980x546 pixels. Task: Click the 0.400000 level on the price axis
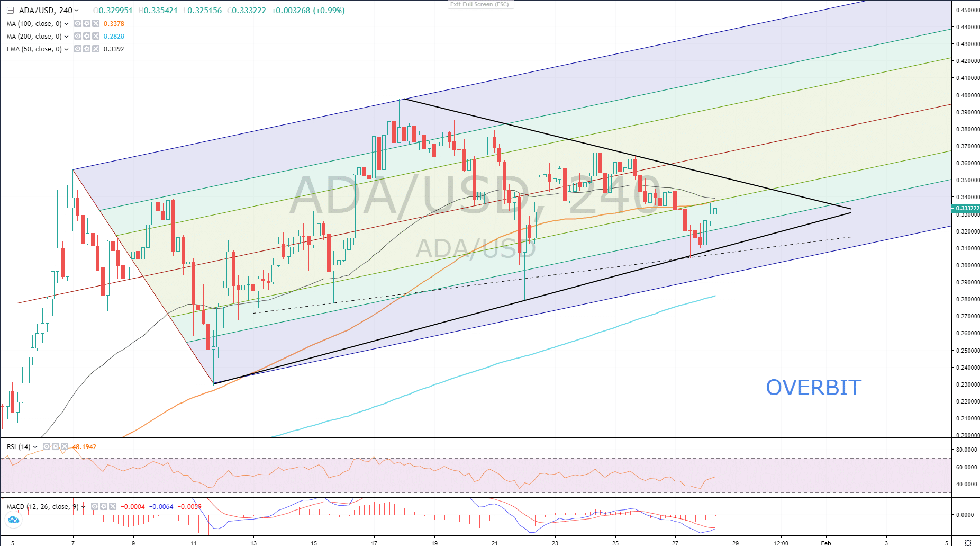tap(968, 95)
